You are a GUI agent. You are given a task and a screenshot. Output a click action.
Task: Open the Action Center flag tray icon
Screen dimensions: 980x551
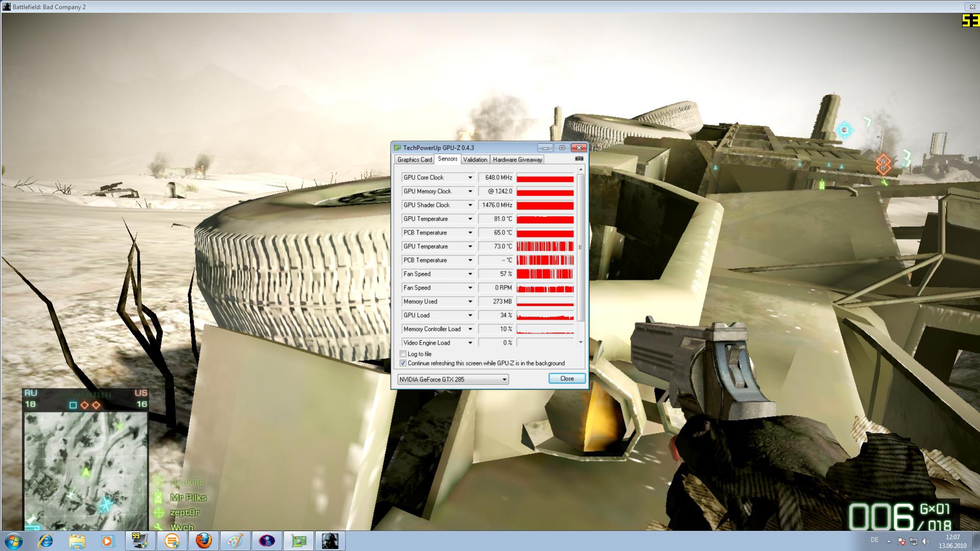[901, 541]
